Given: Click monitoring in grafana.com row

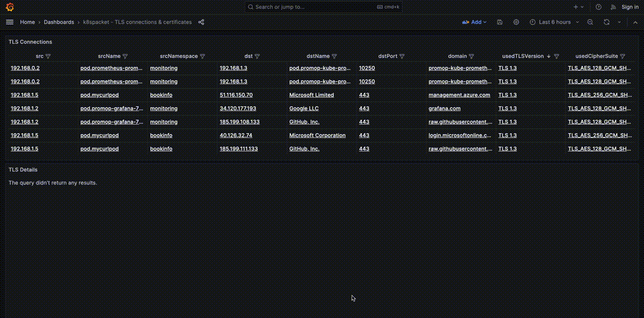Looking at the screenshot, I should (x=164, y=109).
